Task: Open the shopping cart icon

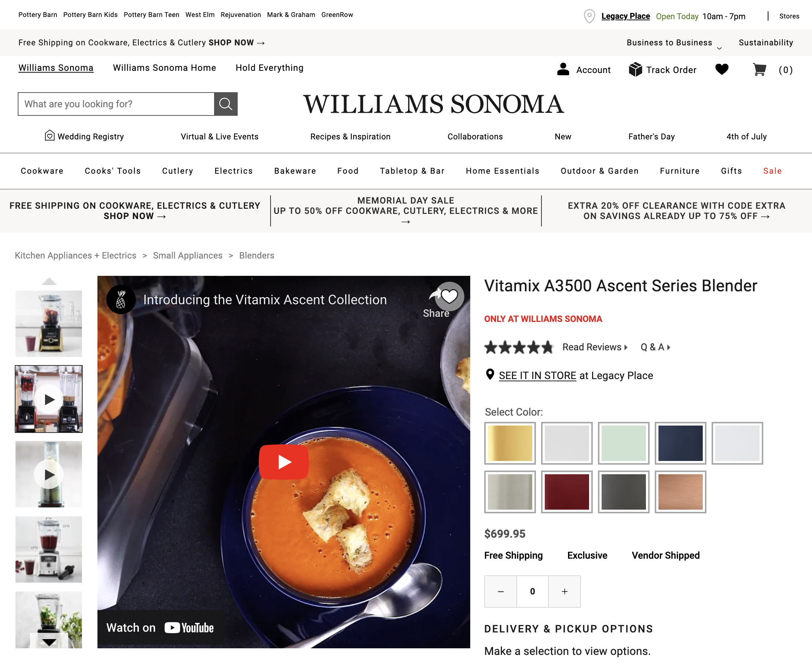Action: pos(759,69)
